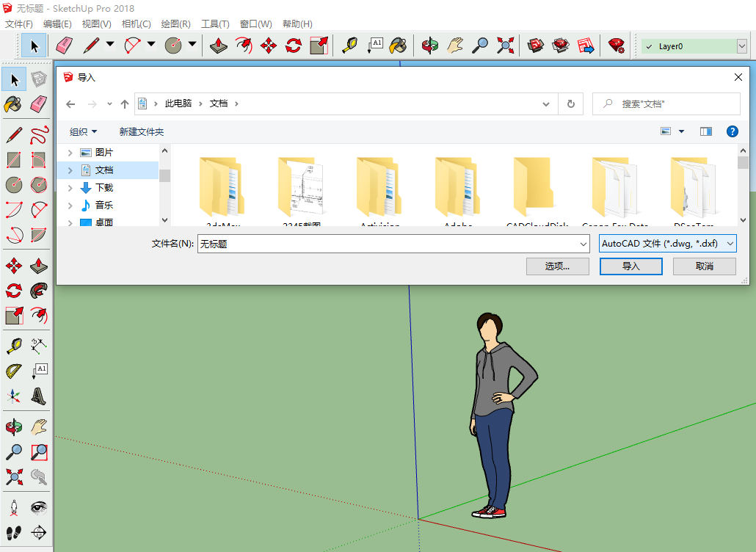Viewport: 756px width, 552px height.
Task: Refresh the folder listing
Action: point(570,104)
